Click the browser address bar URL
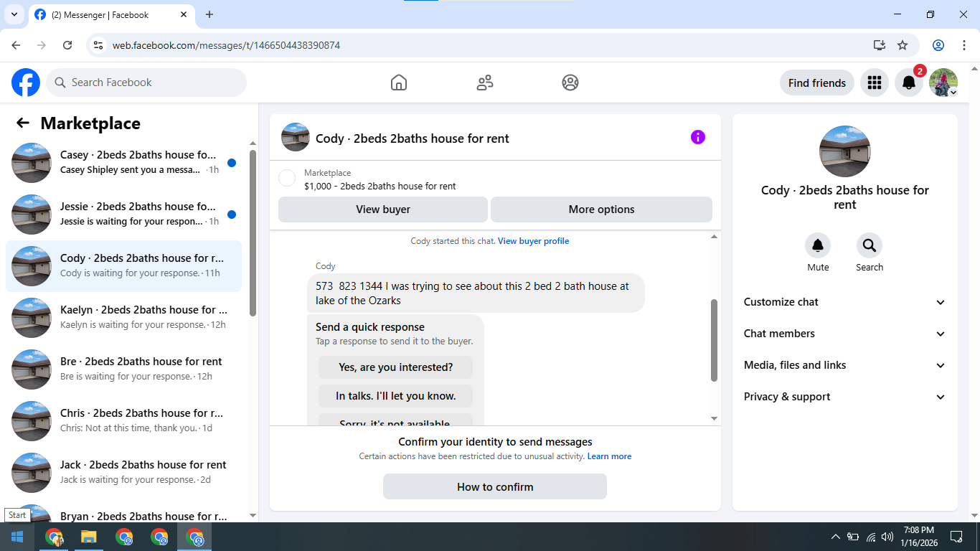The height and width of the screenshot is (551, 980). (226, 45)
